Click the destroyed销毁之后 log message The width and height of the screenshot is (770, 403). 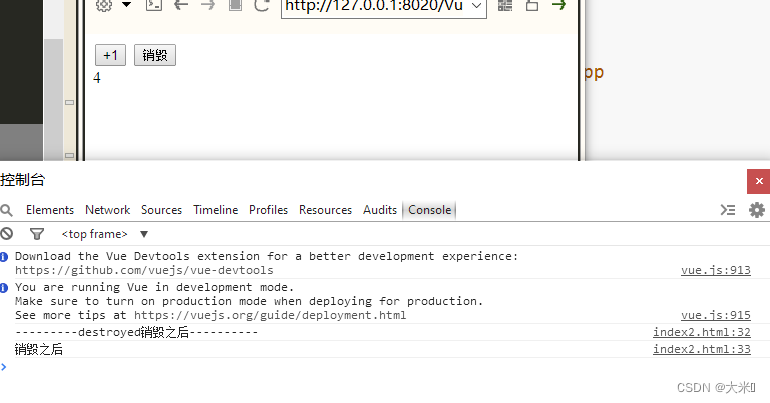[137, 332]
